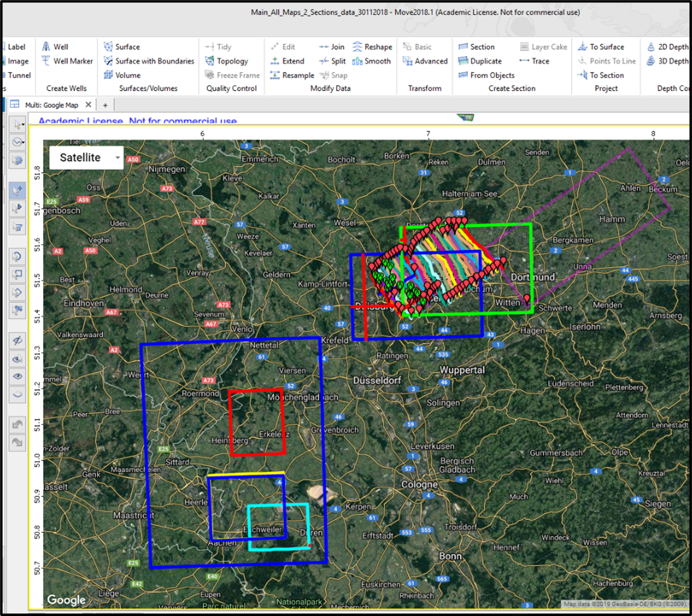Open the Topology tool
Screen dimensions: 692x616
(x=227, y=61)
